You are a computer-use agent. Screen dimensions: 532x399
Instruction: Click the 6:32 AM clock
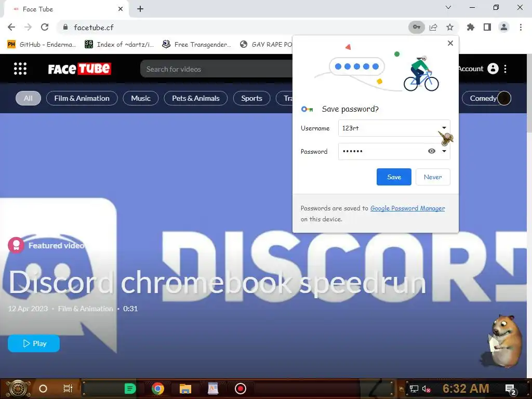tap(466, 389)
